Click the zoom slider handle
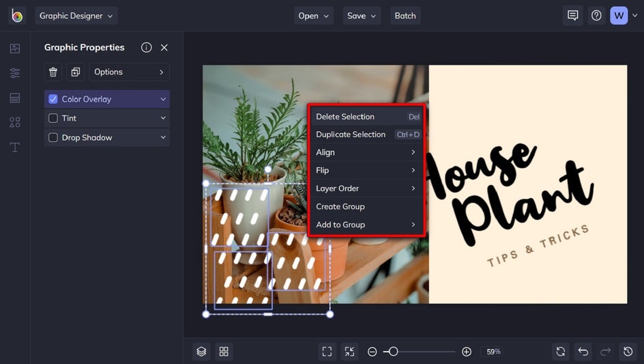 coord(393,352)
